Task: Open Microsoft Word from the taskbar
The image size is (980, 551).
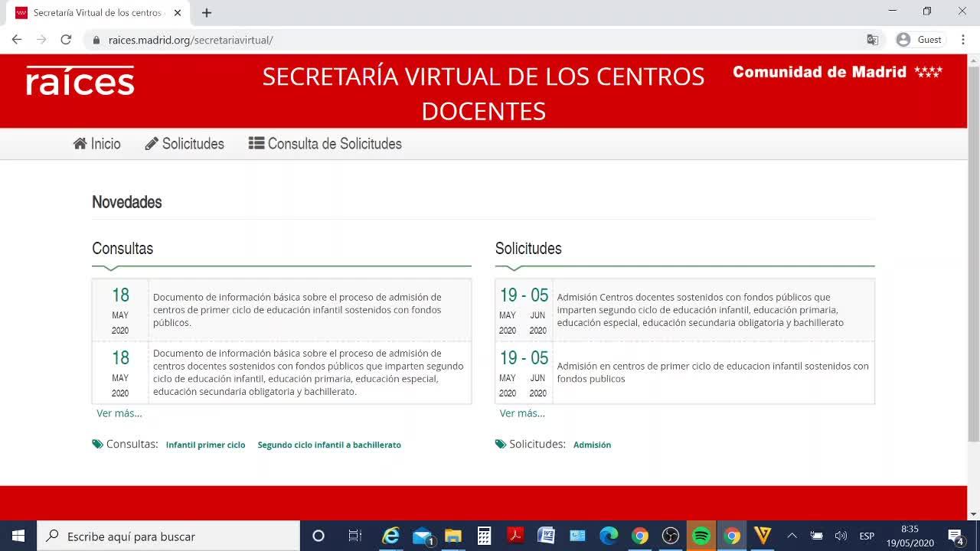Action: (546, 536)
